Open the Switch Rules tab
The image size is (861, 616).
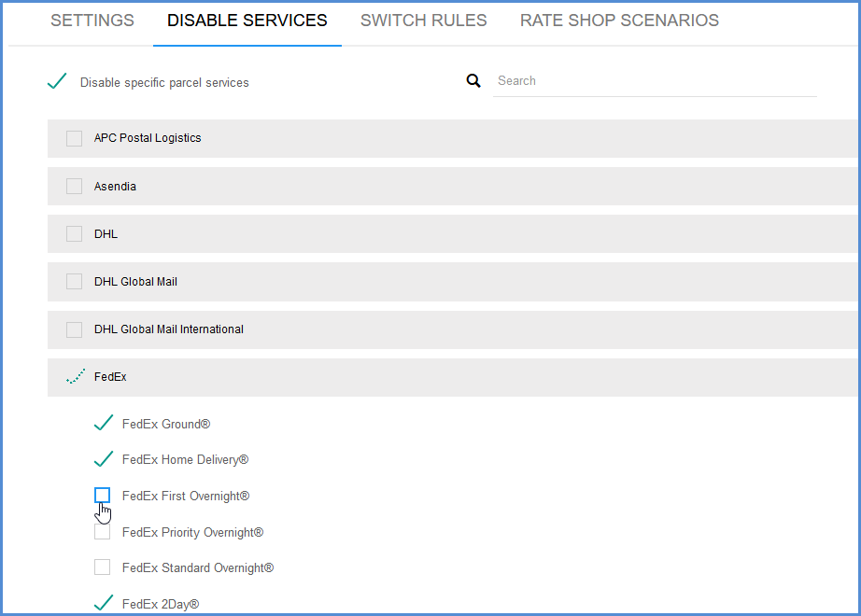(423, 20)
